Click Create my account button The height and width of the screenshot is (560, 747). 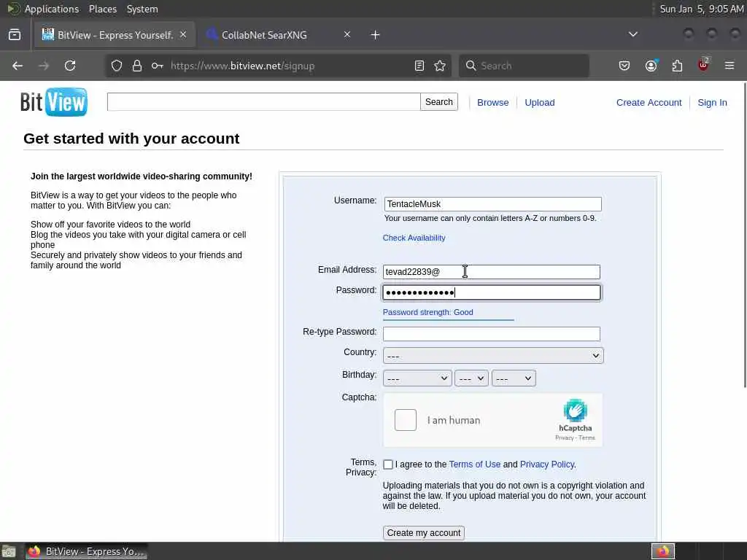coord(424,533)
